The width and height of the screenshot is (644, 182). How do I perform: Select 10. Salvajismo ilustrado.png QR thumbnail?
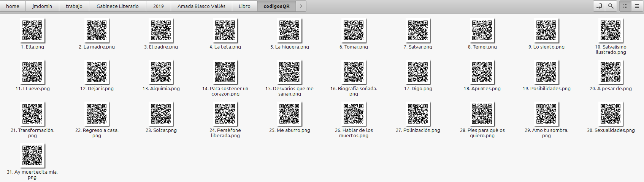point(611,30)
